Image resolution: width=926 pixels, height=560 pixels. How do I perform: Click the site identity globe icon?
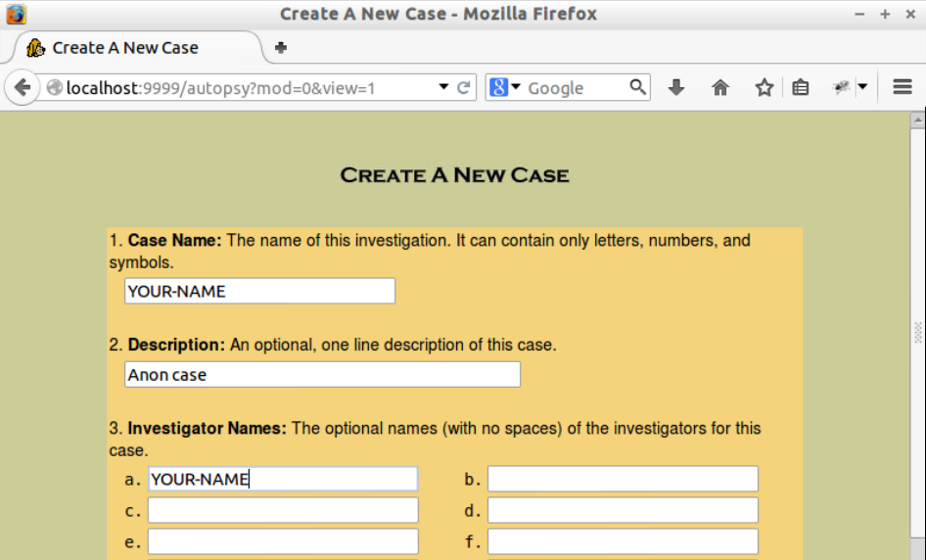pos(55,87)
